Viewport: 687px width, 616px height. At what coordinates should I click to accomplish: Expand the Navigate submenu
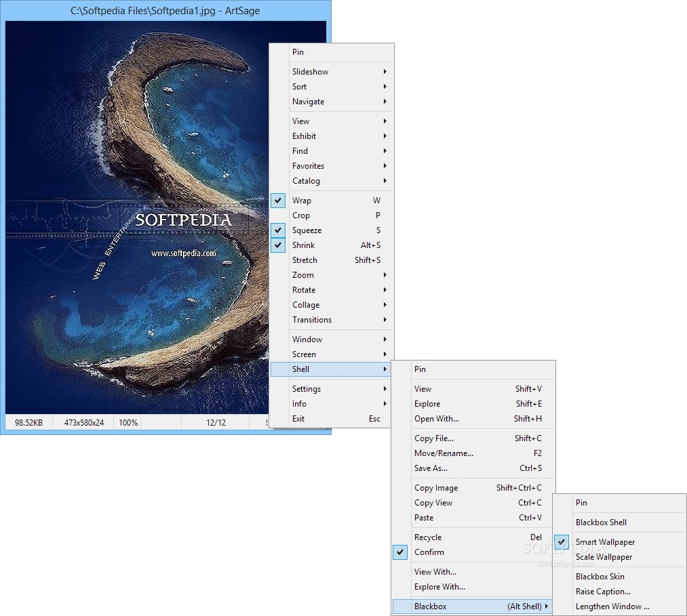(331, 102)
